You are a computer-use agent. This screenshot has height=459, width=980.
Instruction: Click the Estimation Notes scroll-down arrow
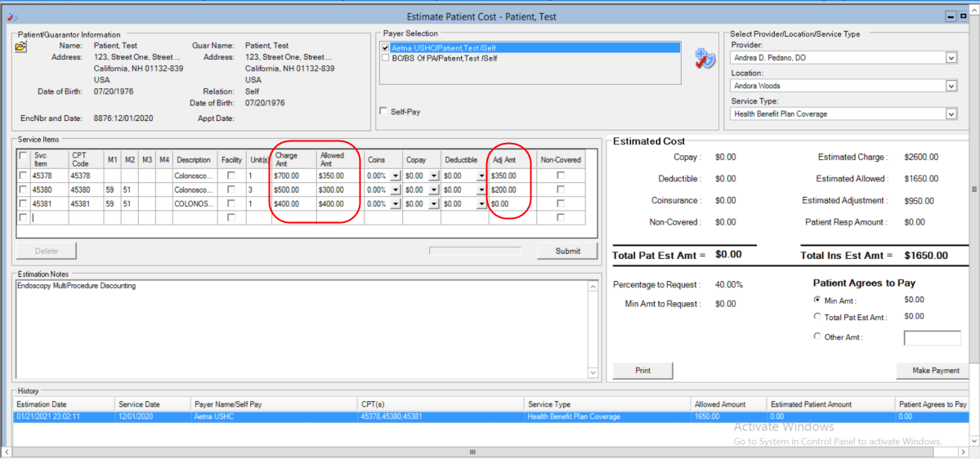pyautogui.click(x=593, y=372)
